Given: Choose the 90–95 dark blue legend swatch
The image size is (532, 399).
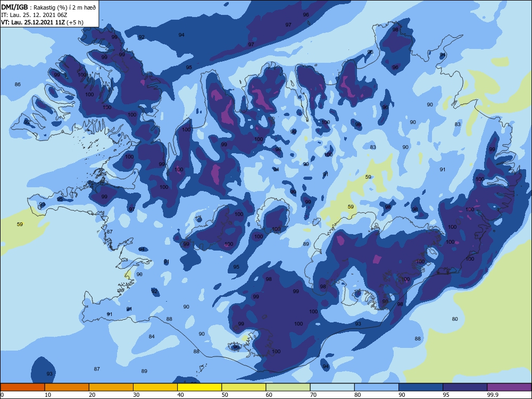Looking at the screenshot, I should coord(421,387).
